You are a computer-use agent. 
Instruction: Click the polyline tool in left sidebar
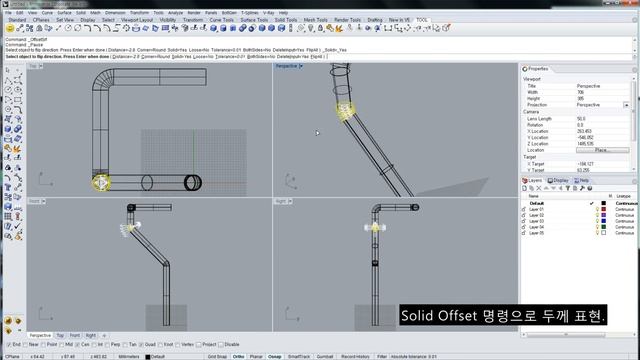pyautogui.click(x=8, y=80)
